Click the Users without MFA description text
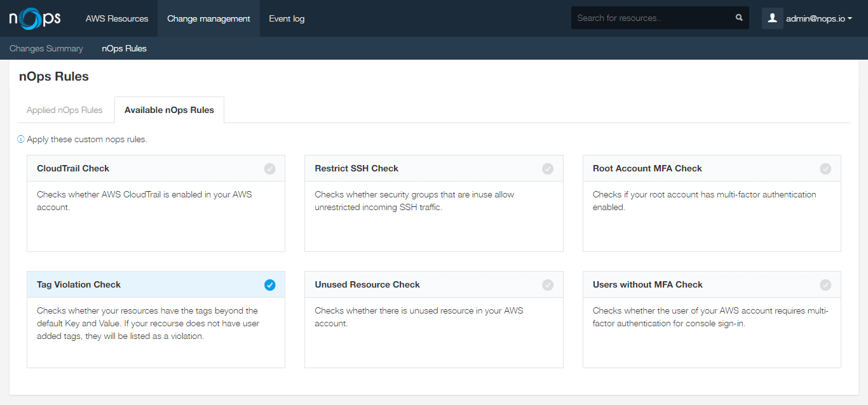 coord(710,317)
